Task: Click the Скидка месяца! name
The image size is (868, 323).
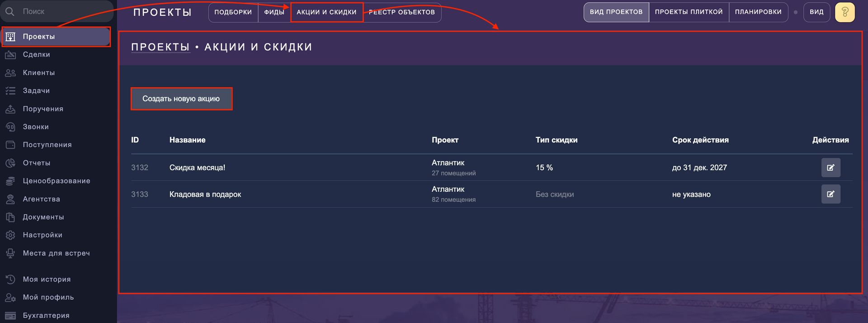Action: coord(197,167)
